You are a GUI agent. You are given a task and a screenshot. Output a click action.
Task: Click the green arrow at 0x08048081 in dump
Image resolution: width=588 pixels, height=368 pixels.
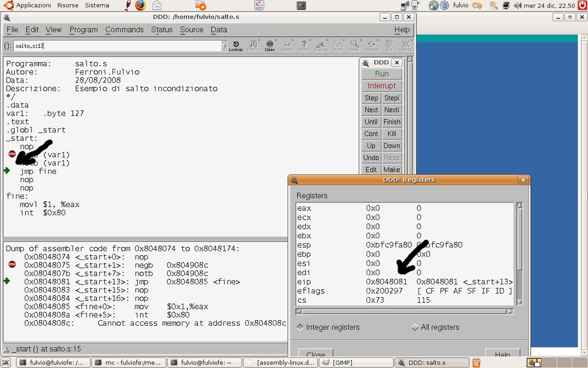[7, 281]
